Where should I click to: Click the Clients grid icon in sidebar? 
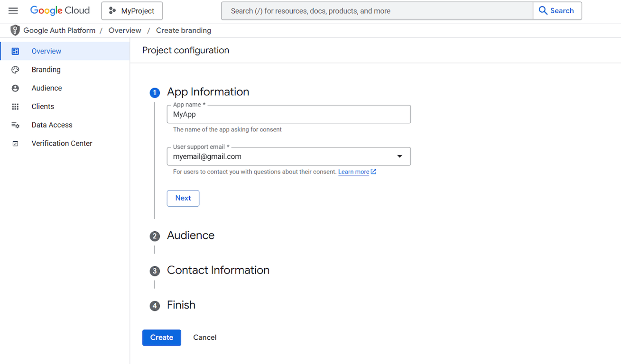click(x=16, y=106)
